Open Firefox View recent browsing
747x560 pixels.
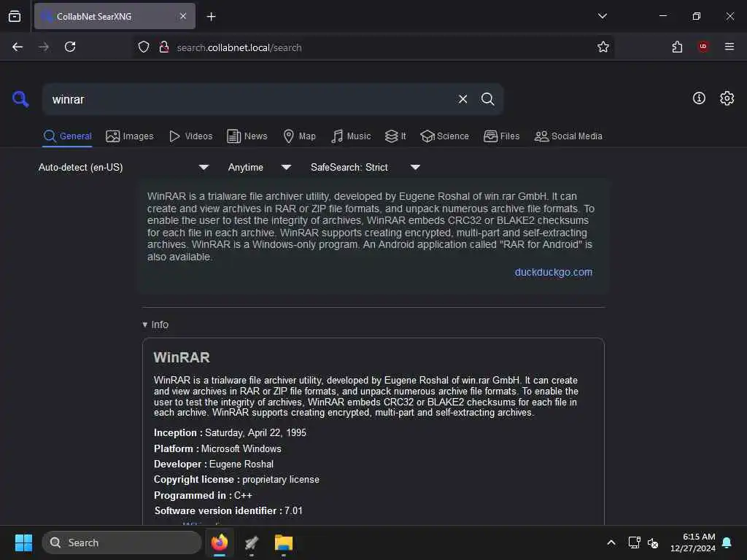[x=15, y=16]
